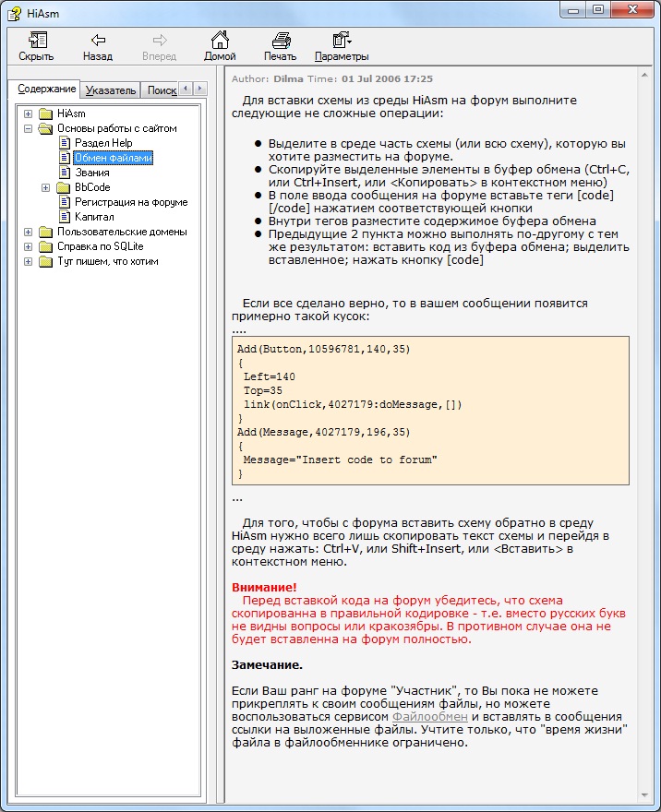The image size is (661, 812).
Task: Hide the navigation pane with Скрыть
Action: [x=36, y=47]
